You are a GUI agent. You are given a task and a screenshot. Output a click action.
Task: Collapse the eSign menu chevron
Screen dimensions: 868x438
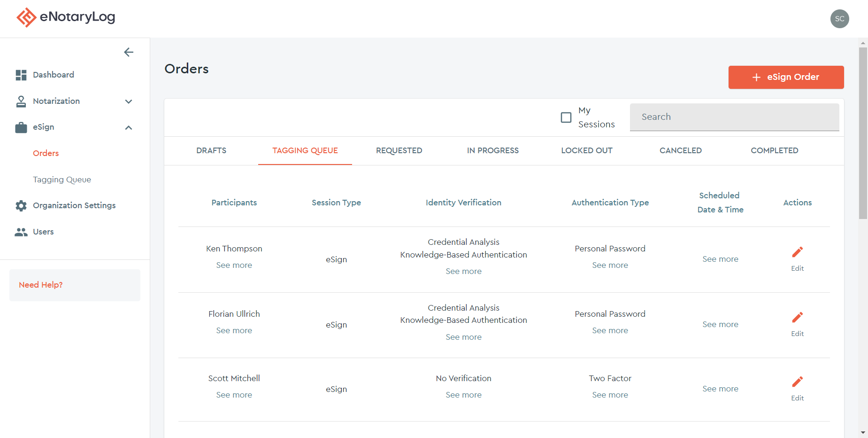[129, 127]
